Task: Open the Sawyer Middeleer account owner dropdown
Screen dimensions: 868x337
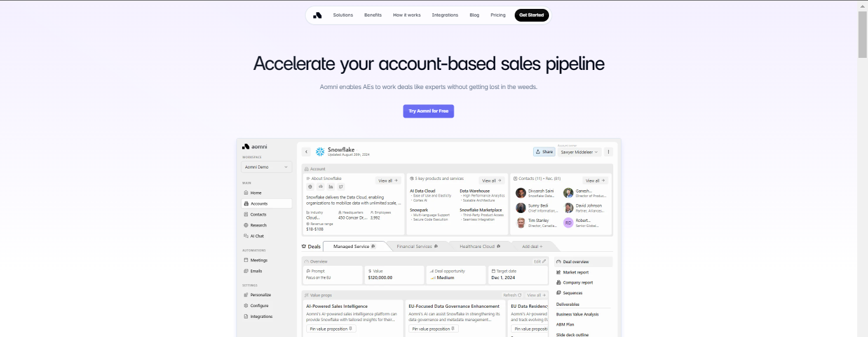Action: coord(581,152)
